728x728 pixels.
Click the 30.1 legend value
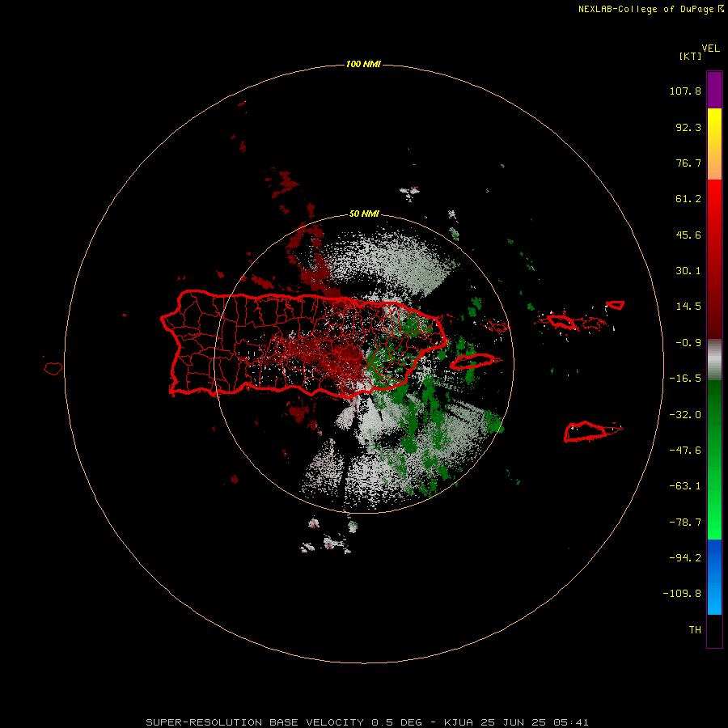pyautogui.click(x=688, y=271)
